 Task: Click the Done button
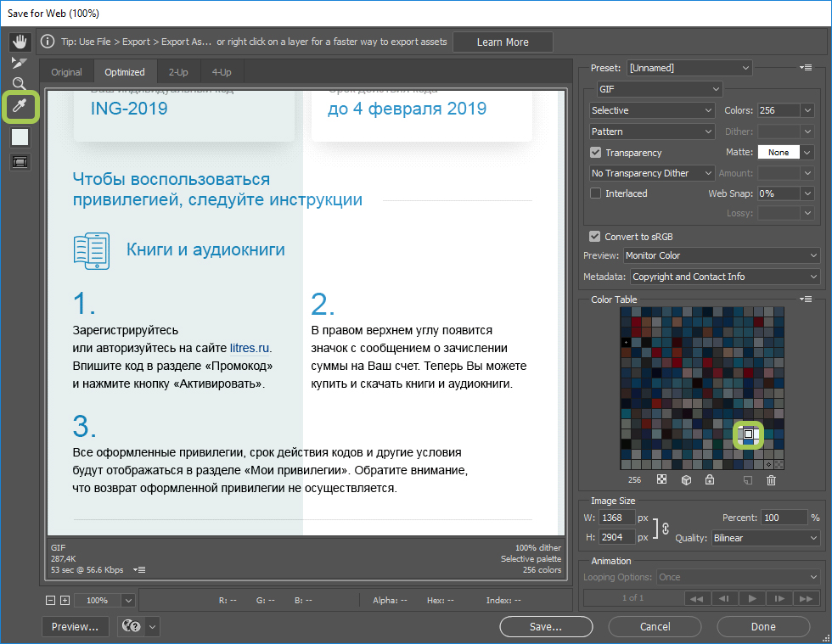pos(763,626)
